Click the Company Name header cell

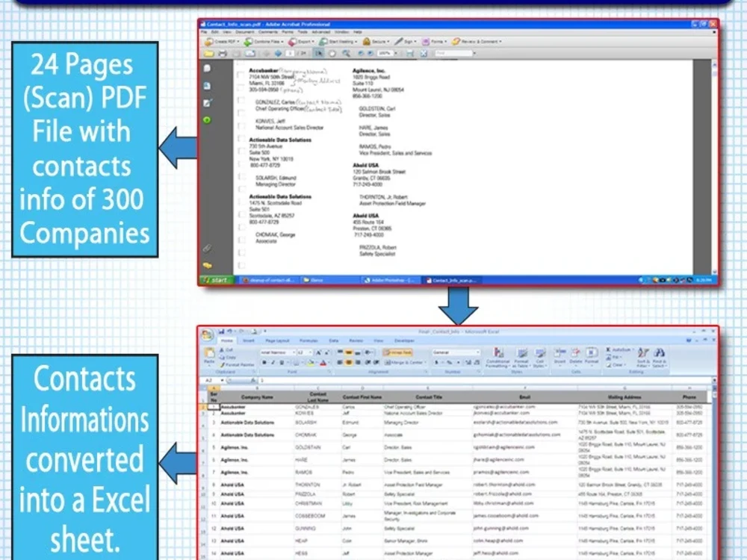pyautogui.click(x=257, y=396)
